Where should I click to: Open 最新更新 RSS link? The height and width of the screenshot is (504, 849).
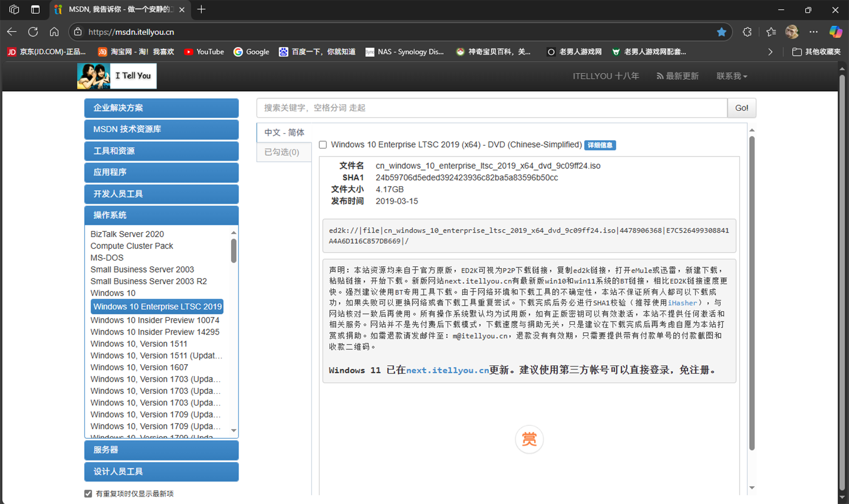coord(678,76)
